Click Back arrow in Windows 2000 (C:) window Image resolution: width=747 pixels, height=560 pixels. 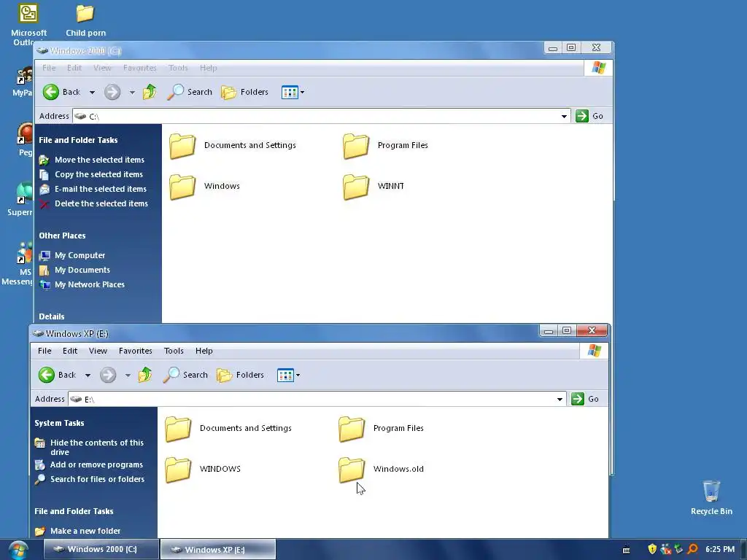[x=51, y=92]
